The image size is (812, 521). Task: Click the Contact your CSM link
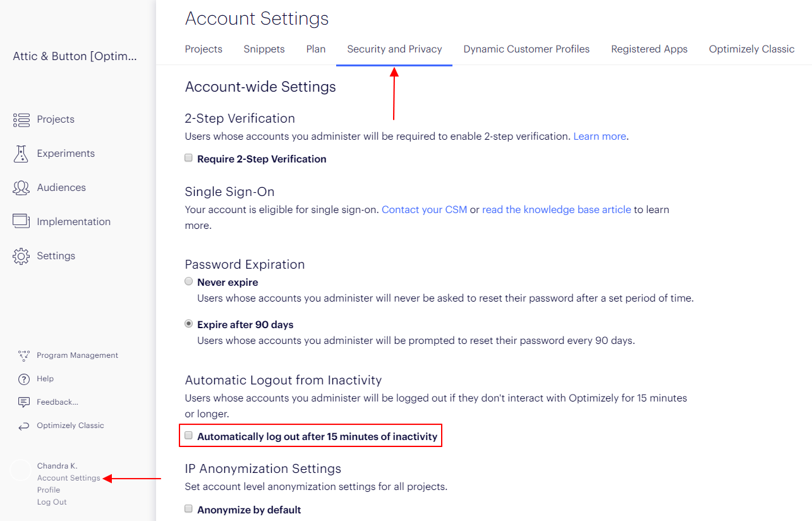click(424, 209)
